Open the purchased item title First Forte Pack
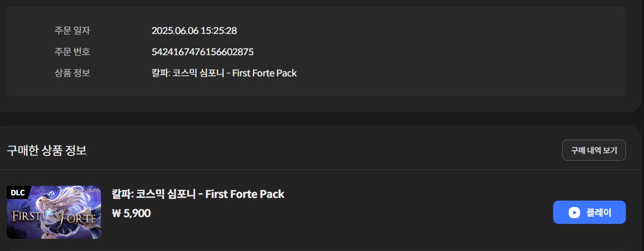This screenshot has width=644, height=251. click(198, 194)
